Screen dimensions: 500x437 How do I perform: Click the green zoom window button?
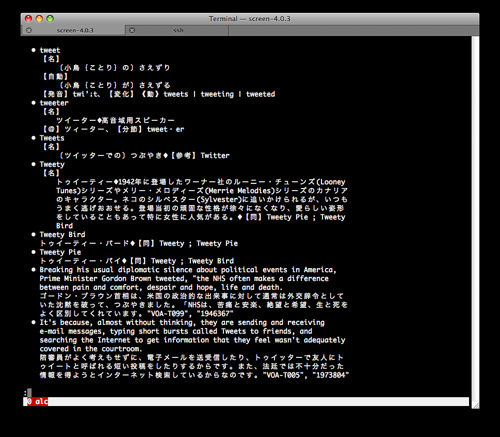click(x=50, y=19)
